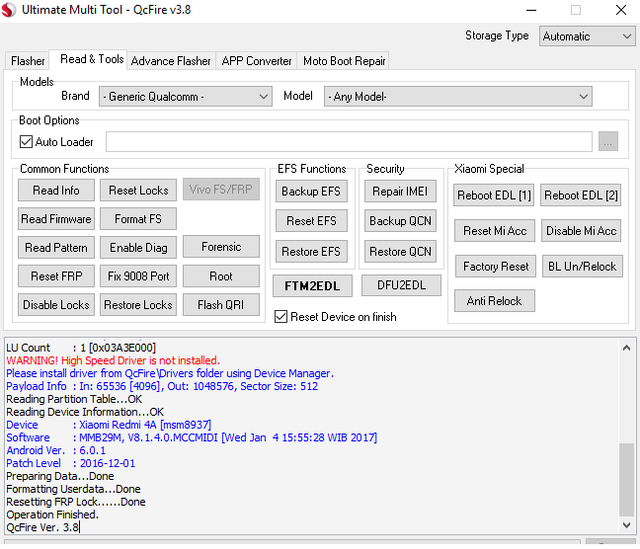Click the Reset FRP button
Image resolution: width=640 pixels, height=549 pixels.
click(x=56, y=276)
